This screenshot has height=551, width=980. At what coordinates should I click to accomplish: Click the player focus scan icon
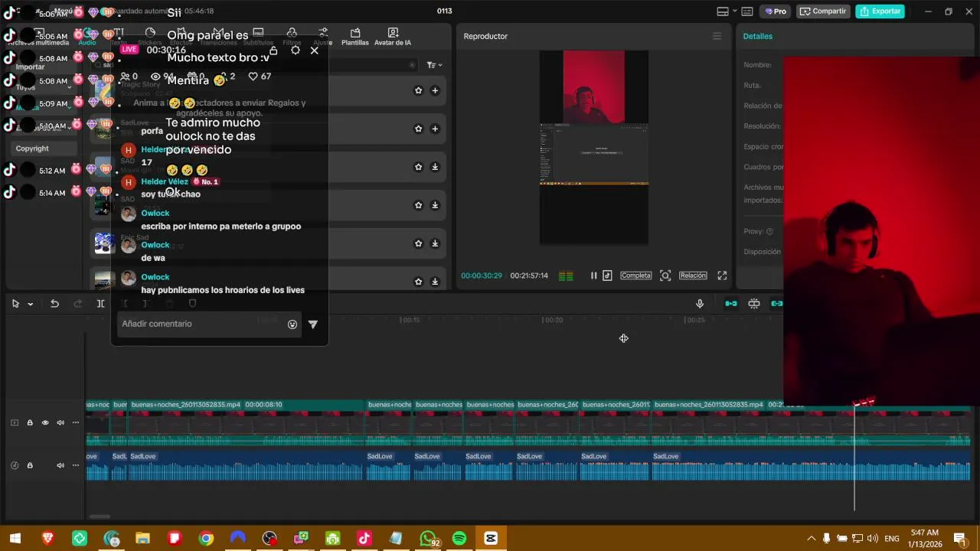(x=665, y=275)
